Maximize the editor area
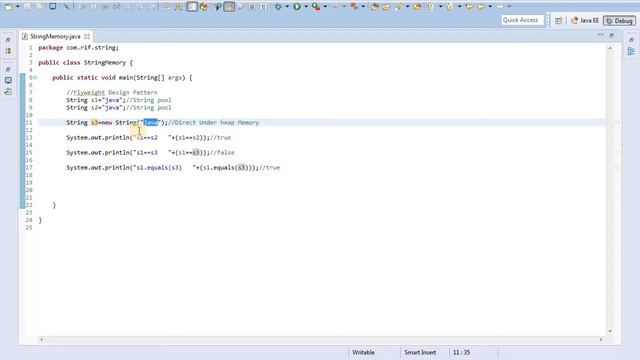 click(x=611, y=36)
